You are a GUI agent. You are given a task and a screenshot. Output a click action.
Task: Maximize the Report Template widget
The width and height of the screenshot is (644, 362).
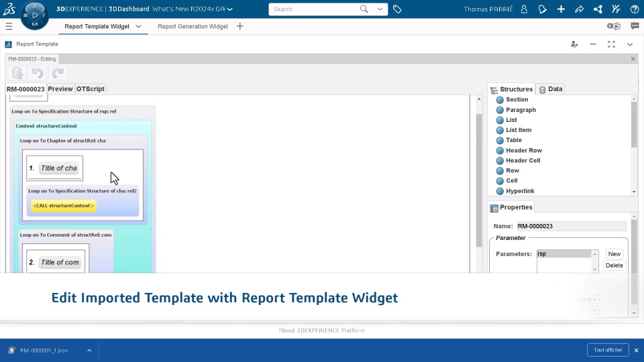point(612,44)
